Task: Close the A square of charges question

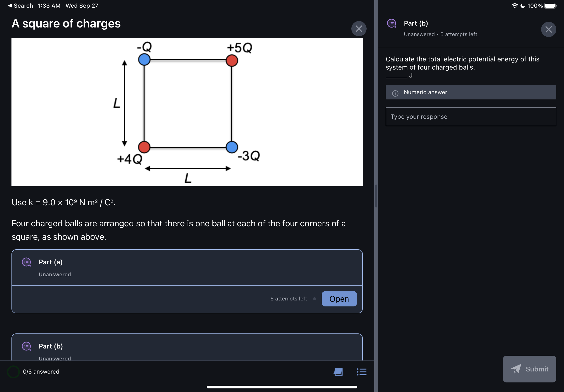Action: tap(359, 29)
